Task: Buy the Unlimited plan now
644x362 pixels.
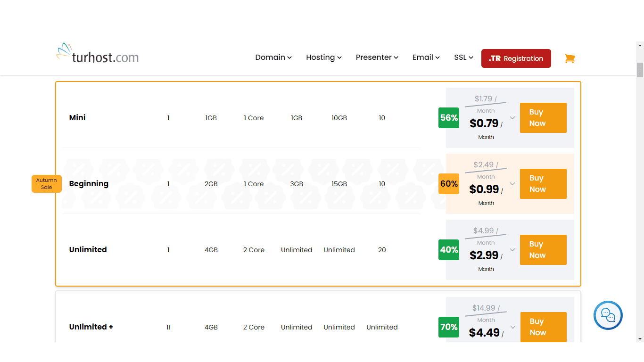Action: tap(543, 250)
